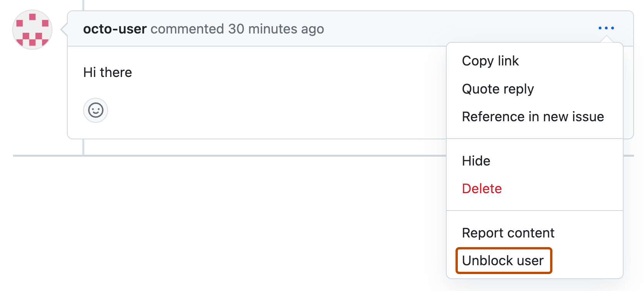Open the add reaction picker below the comment

95,110
